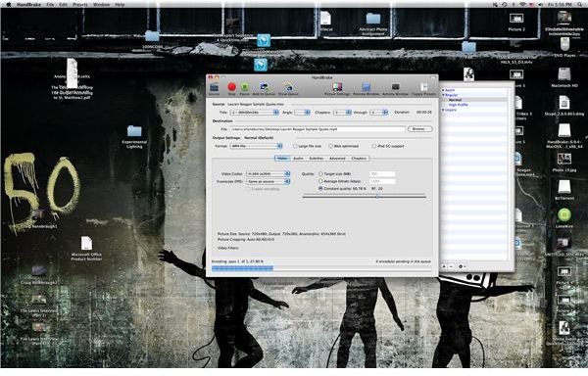The height and width of the screenshot is (376, 588).
Task: Select the Experimental Lighting folder
Action: point(134,131)
